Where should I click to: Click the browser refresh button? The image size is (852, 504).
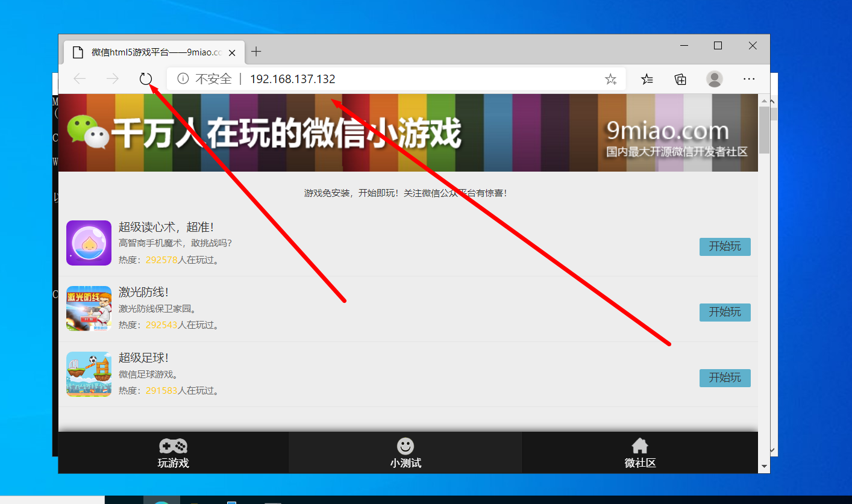pos(145,79)
